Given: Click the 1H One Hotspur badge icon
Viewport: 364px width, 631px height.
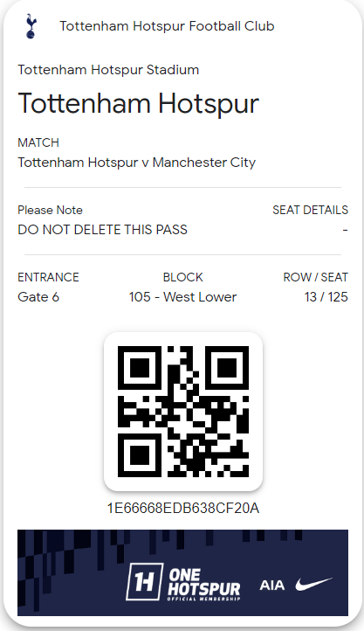Looking at the screenshot, I should coord(145,581).
